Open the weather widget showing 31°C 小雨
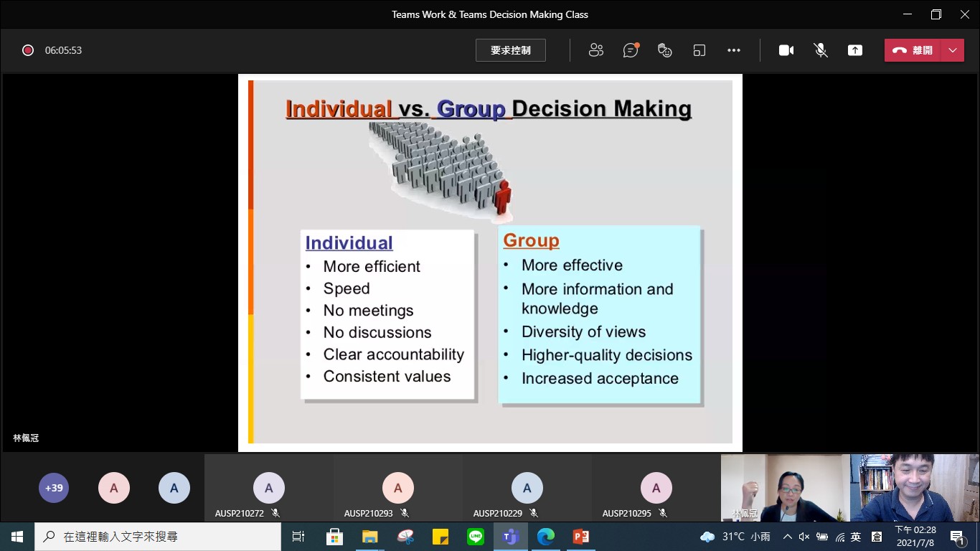Viewport: 980px width, 551px height. coord(736,537)
